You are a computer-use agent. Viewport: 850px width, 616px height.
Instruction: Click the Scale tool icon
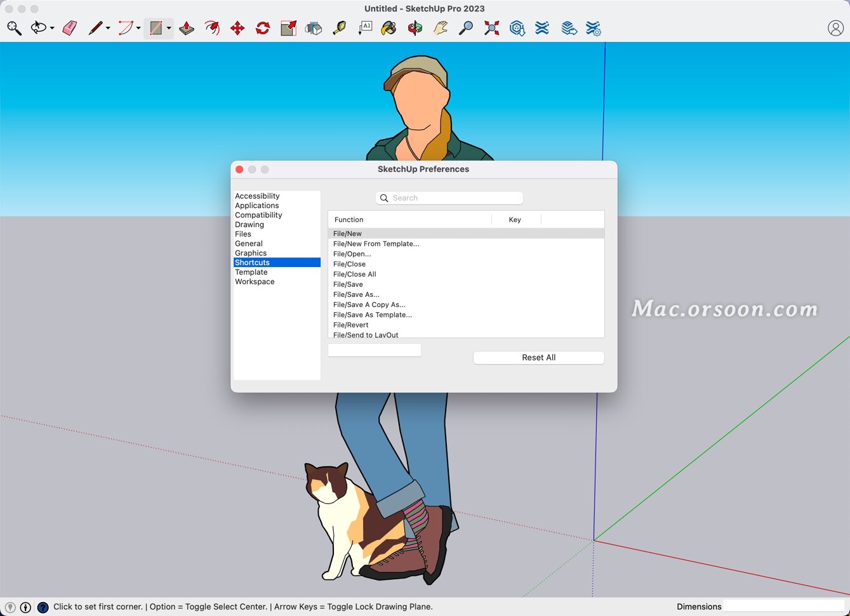coord(288,28)
